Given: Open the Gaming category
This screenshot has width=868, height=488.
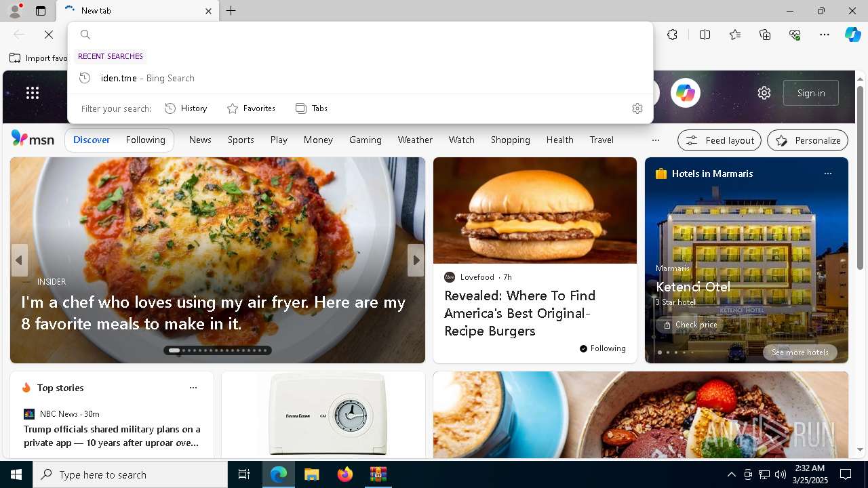Looking at the screenshot, I should (366, 140).
